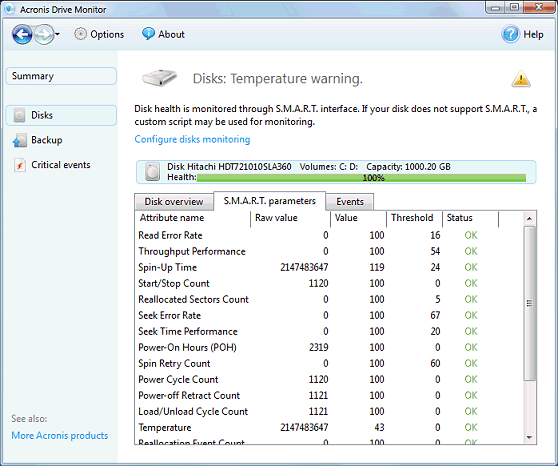Sort by Value column header

coord(358,218)
